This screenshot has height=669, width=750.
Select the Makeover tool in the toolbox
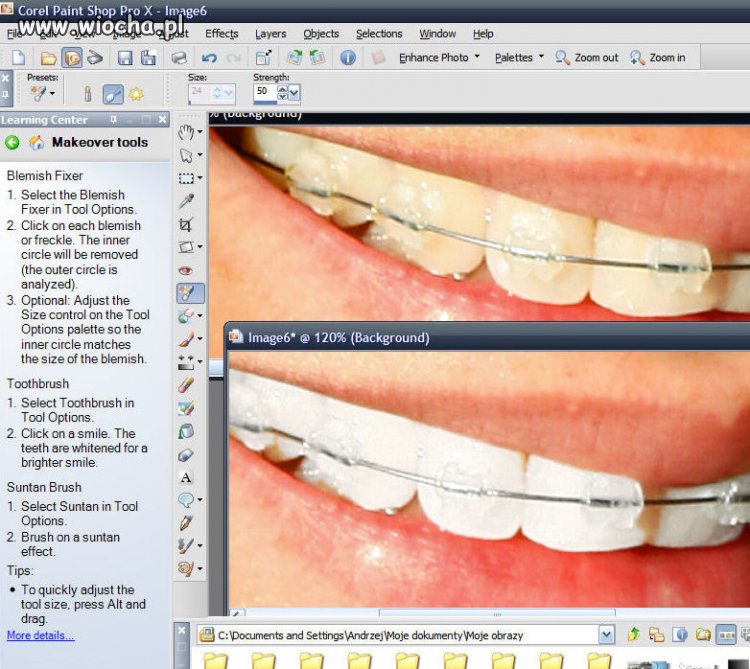pos(190,293)
